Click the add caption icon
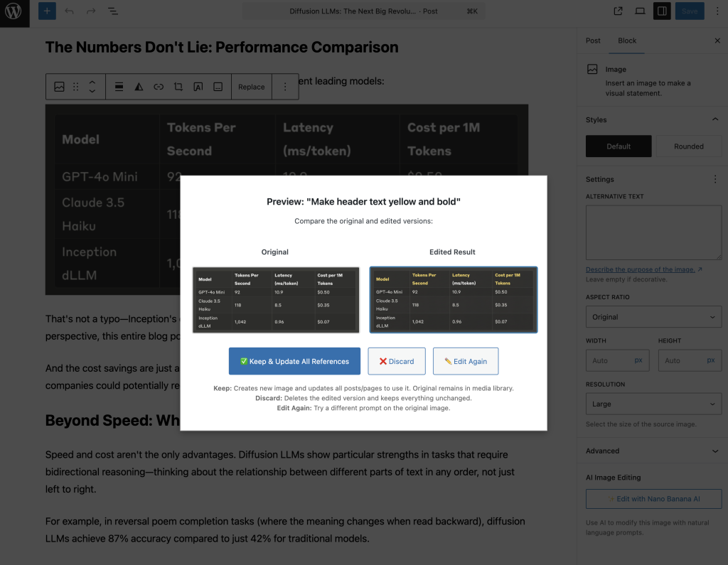Viewport: 728px width, 565px height. point(218,87)
